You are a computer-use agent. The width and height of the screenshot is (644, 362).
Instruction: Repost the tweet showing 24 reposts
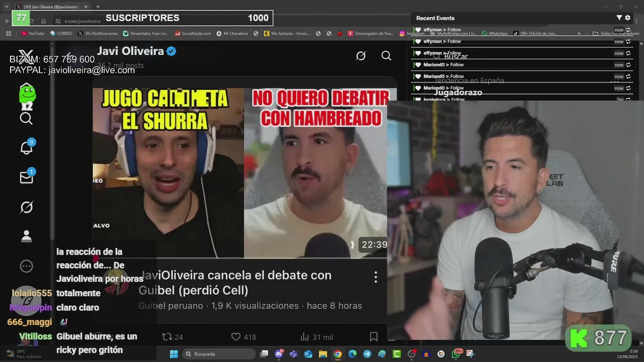pos(172,337)
